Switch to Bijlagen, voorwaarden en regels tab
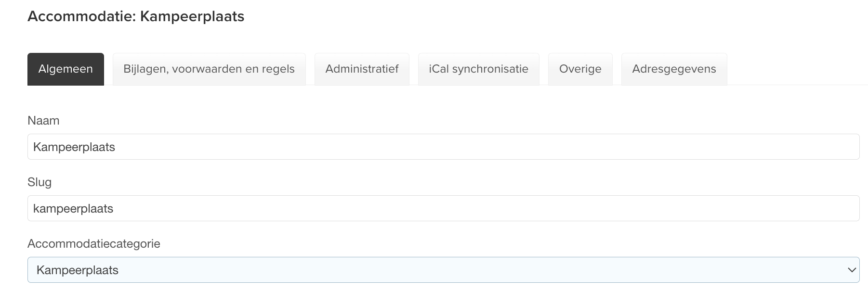 (209, 69)
